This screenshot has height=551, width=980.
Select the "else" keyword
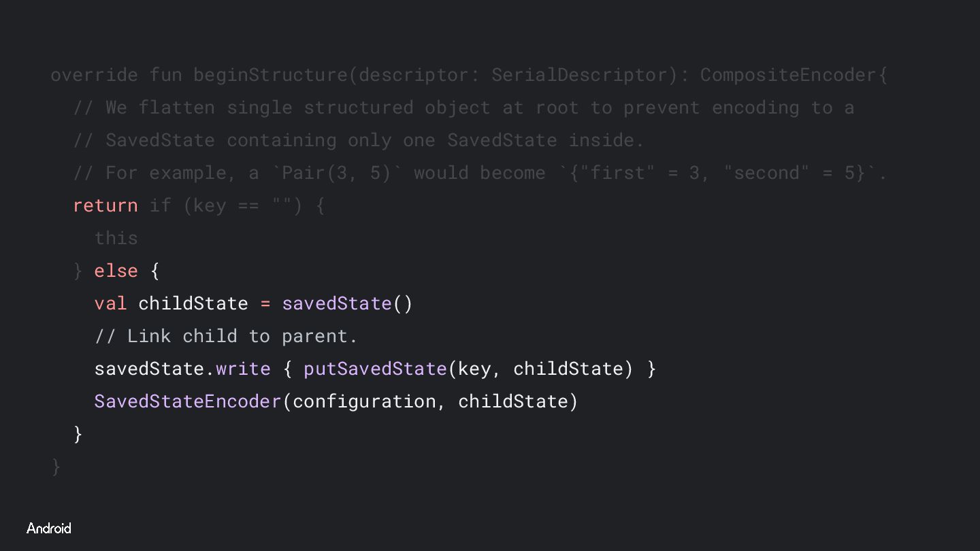click(116, 271)
